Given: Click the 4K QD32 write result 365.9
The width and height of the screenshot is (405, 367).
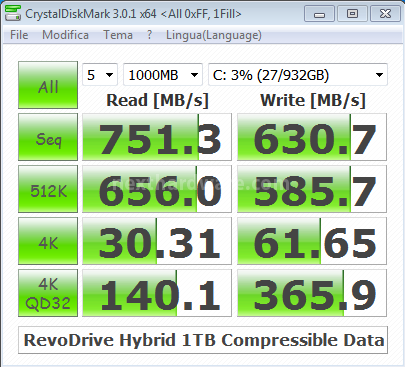Looking at the screenshot, I should [312, 293].
